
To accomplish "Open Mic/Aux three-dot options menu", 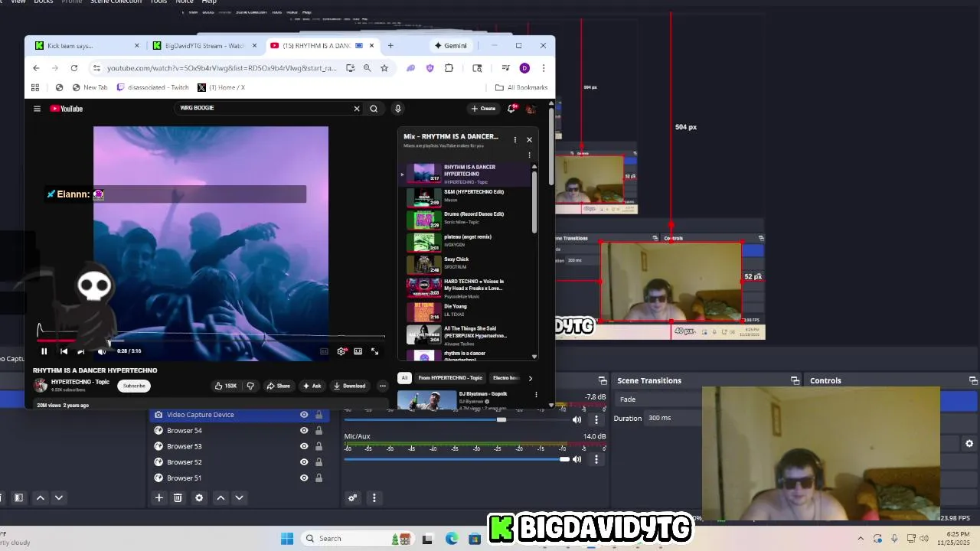I will coord(596,459).
